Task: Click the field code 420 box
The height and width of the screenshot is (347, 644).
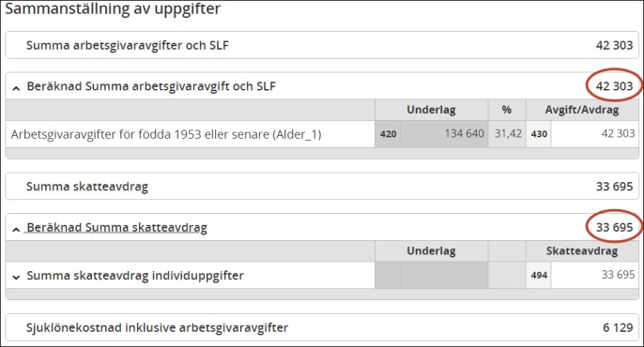Action: 388,134
